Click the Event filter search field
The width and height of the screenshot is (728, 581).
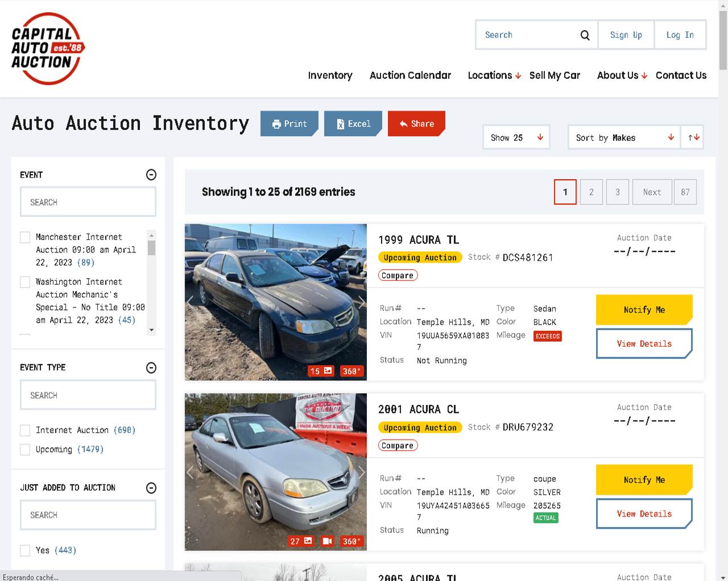click(88, 202)
